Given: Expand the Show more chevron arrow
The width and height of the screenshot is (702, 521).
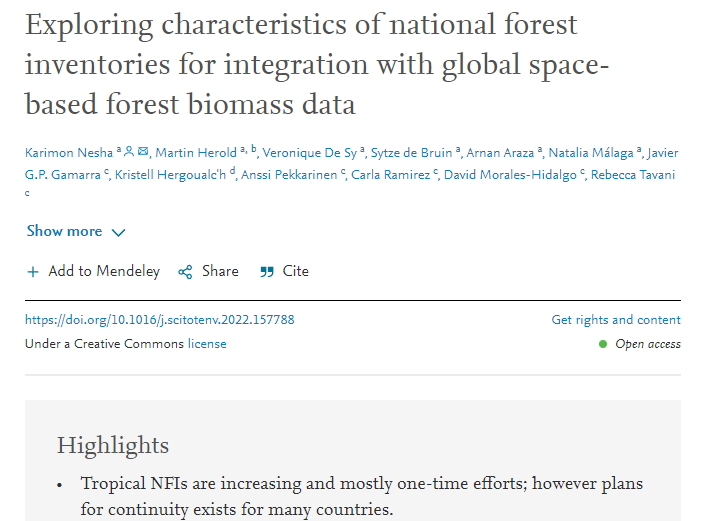Looking at the screenshot, I should pyautogui.click(x=118, y=232).
